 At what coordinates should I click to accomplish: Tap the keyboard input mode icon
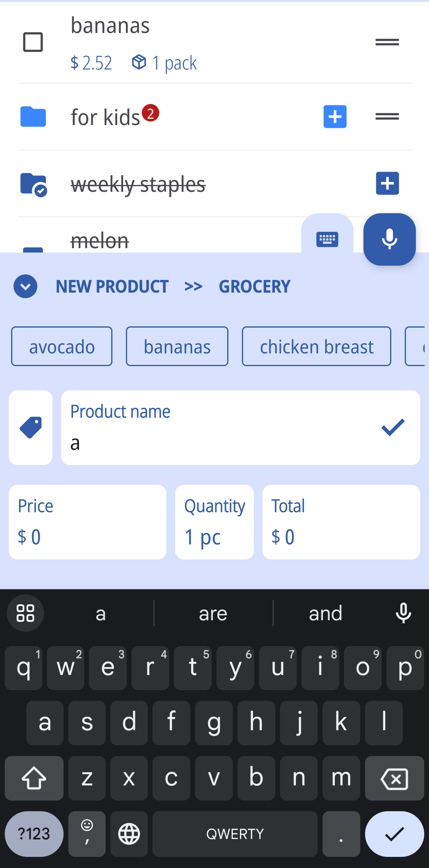point(327,239)
